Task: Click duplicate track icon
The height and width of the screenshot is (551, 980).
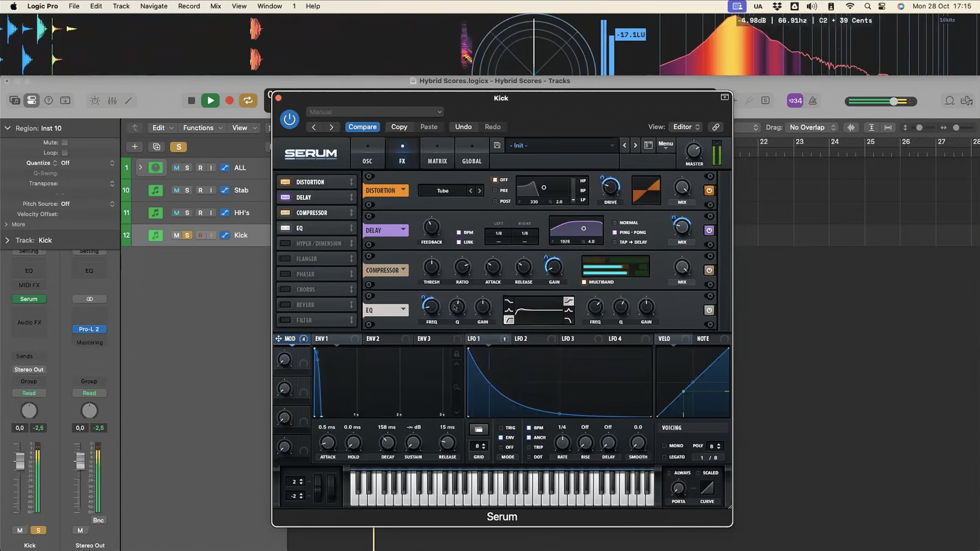Action: [x=156, y=147]
